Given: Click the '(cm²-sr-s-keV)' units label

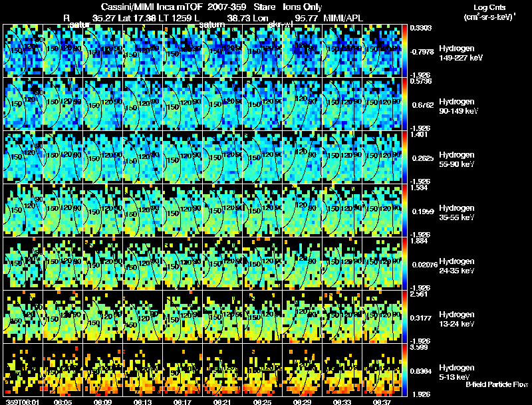Looking at the screenshot, I should 489,17.
